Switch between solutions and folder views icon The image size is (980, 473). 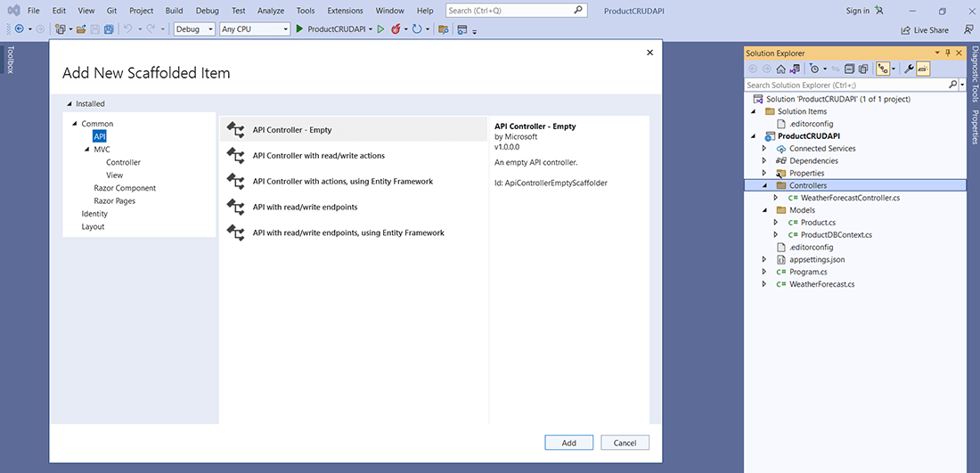coord(794,69)
